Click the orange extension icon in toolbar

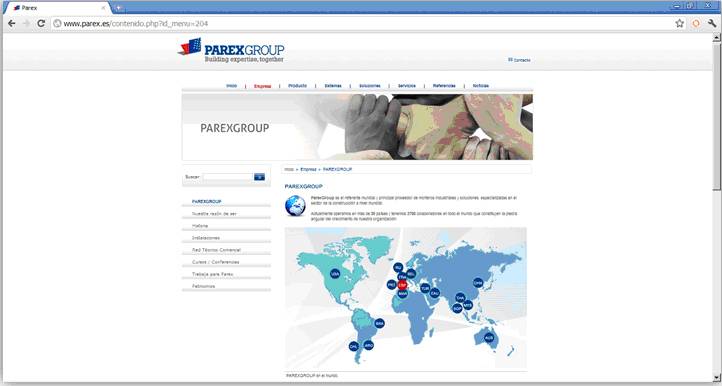pos(696,23)
